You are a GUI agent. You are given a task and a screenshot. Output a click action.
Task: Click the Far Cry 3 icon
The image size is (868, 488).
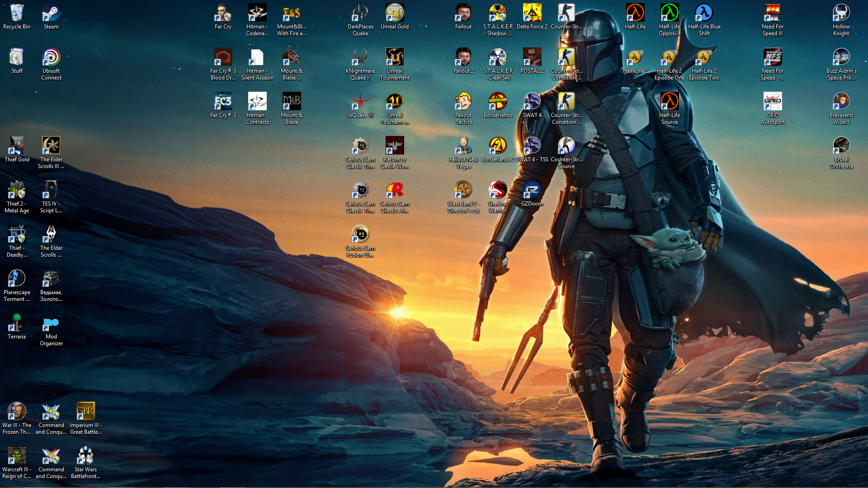(223, 102)
